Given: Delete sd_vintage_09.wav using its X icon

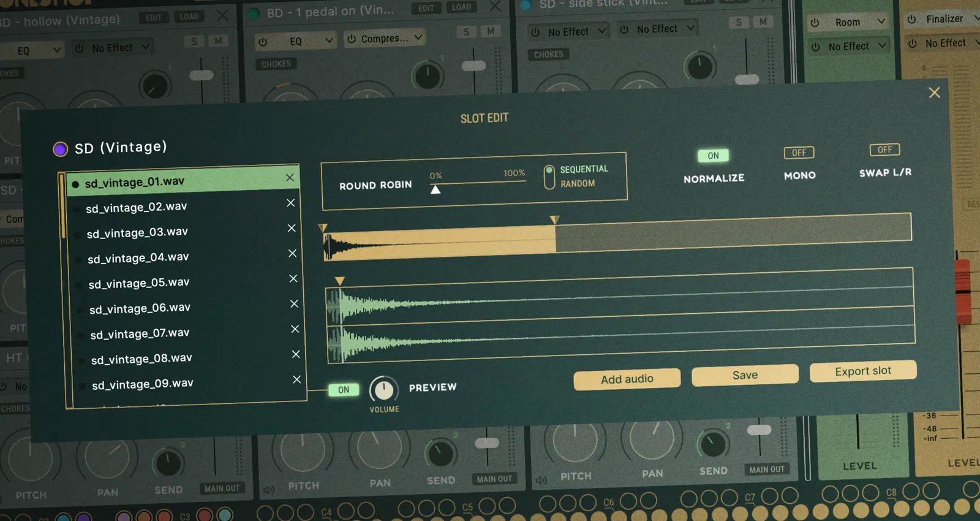Looking at the screenshot, I should pos(296,379).
